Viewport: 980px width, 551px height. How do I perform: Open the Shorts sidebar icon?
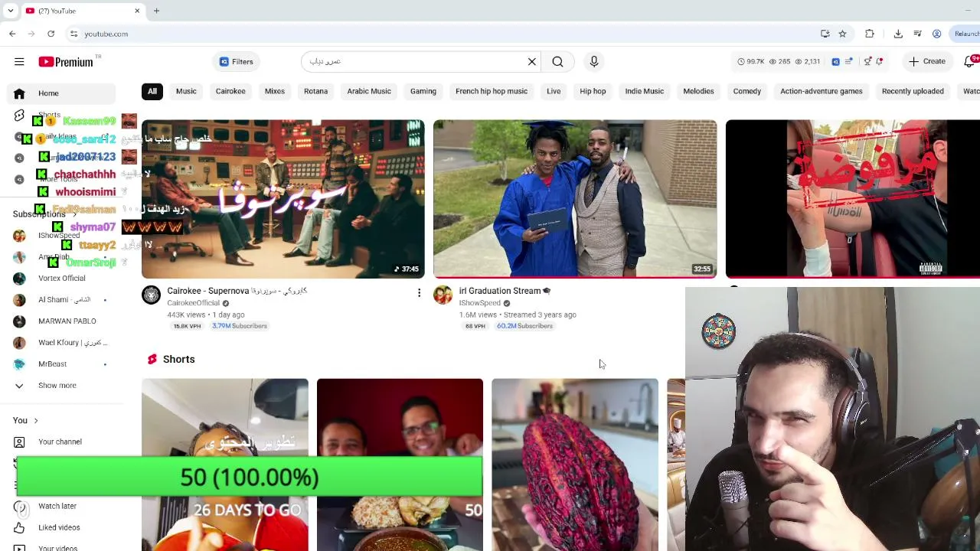(19, 116)
